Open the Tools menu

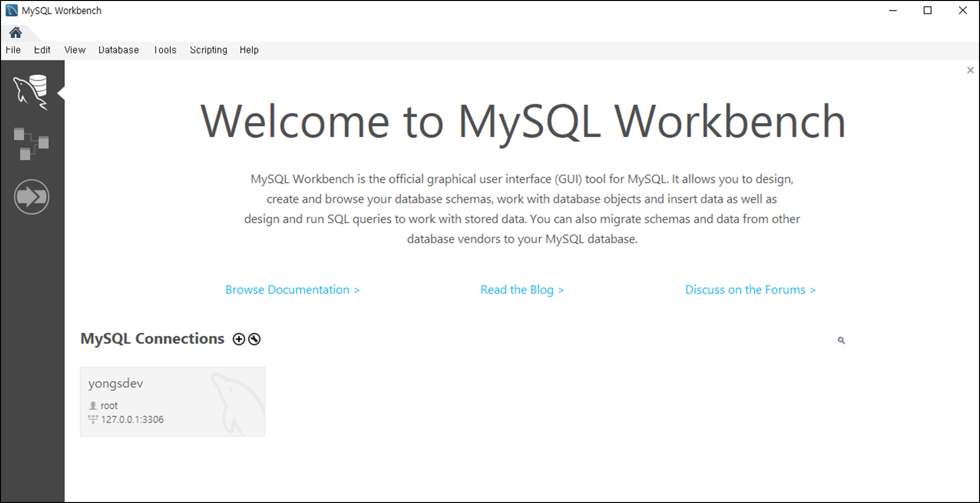click(x=165, y=50)
